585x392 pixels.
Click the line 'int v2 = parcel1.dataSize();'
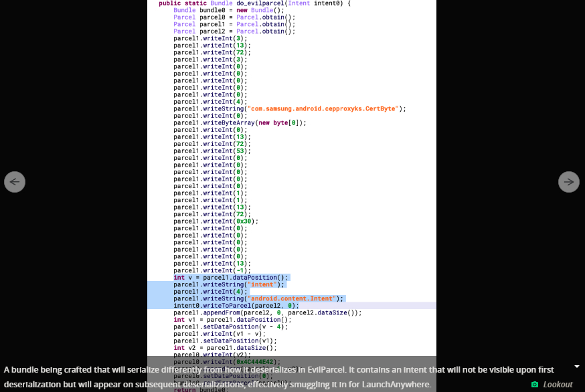click(x=225, y=348)
